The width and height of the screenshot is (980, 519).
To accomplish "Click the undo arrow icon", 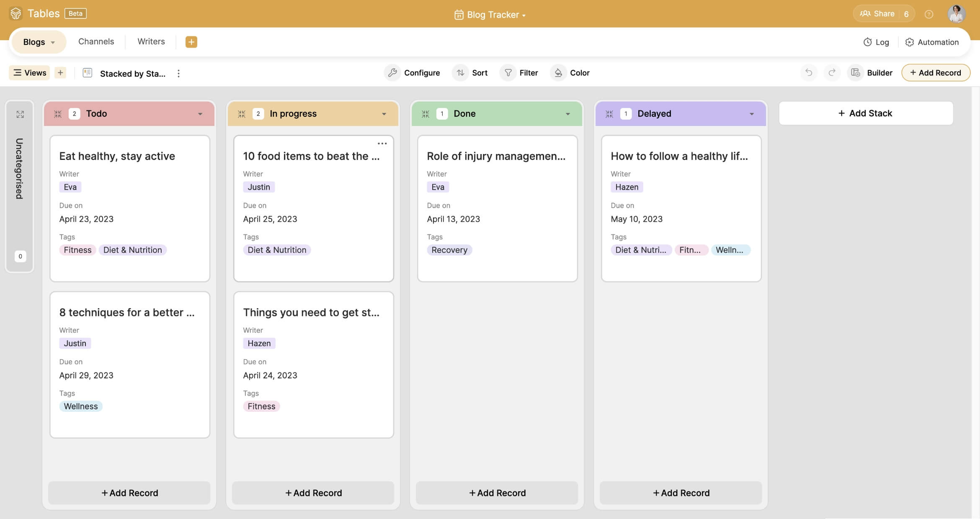I will [x=809, y=73].
